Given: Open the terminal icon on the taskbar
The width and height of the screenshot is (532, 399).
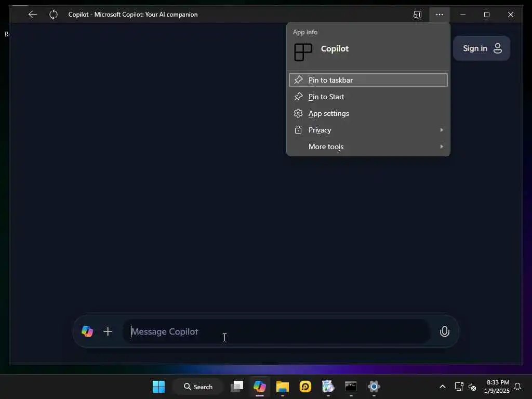Looking at the screenshot, I should (x=351, y=387).
